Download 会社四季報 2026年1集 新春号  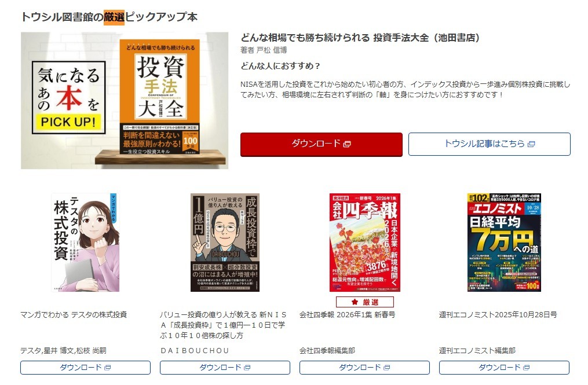pos(364,368)
